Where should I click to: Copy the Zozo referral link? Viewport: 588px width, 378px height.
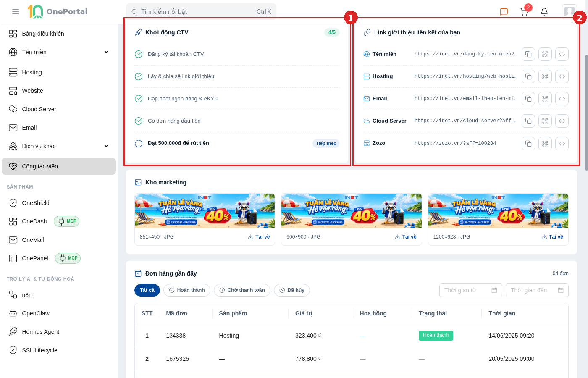pos(528,144)
